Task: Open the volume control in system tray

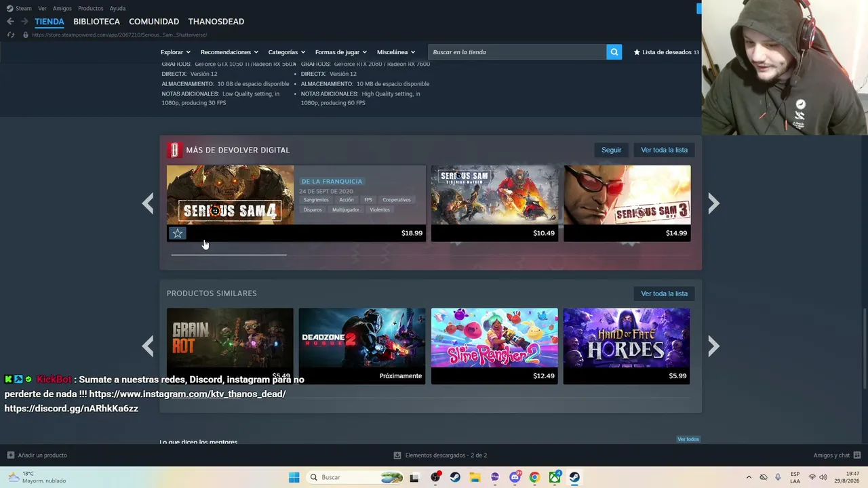Action: click(x=823, y=477)
